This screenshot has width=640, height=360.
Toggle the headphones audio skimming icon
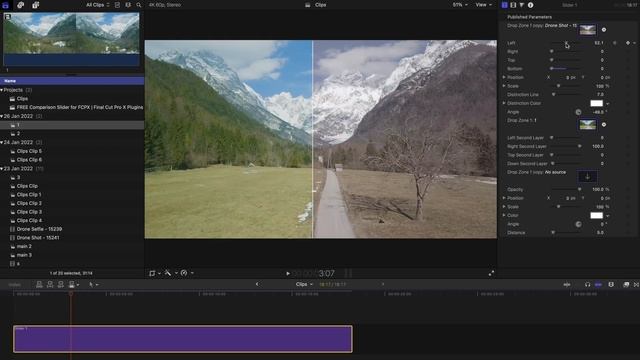[587, 284]
